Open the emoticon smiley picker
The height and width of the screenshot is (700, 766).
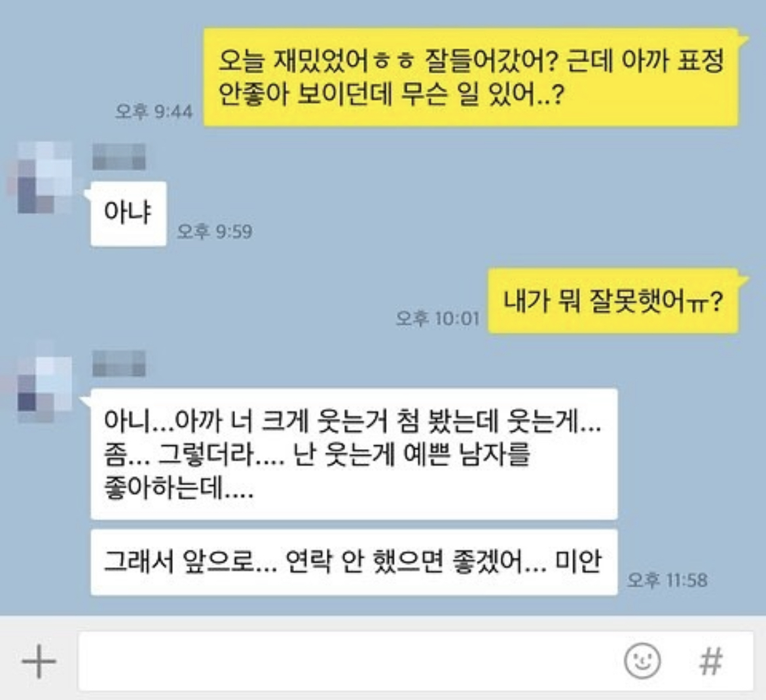pos(642,661)
